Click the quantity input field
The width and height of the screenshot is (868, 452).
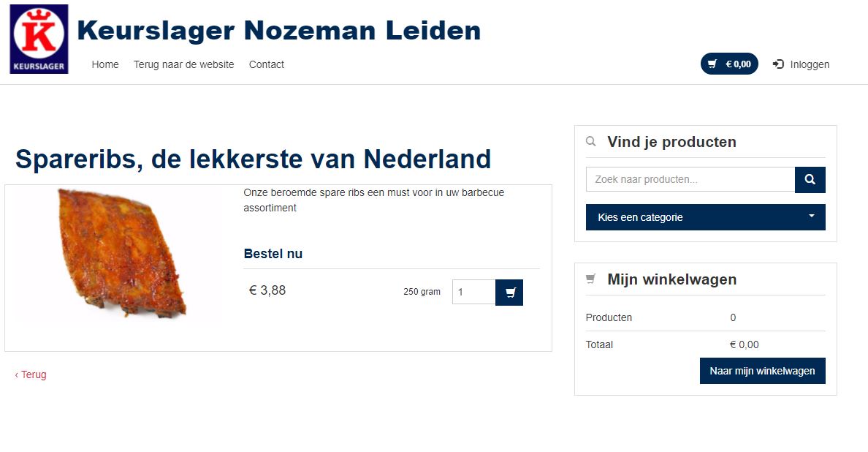(x=473, y=293)
